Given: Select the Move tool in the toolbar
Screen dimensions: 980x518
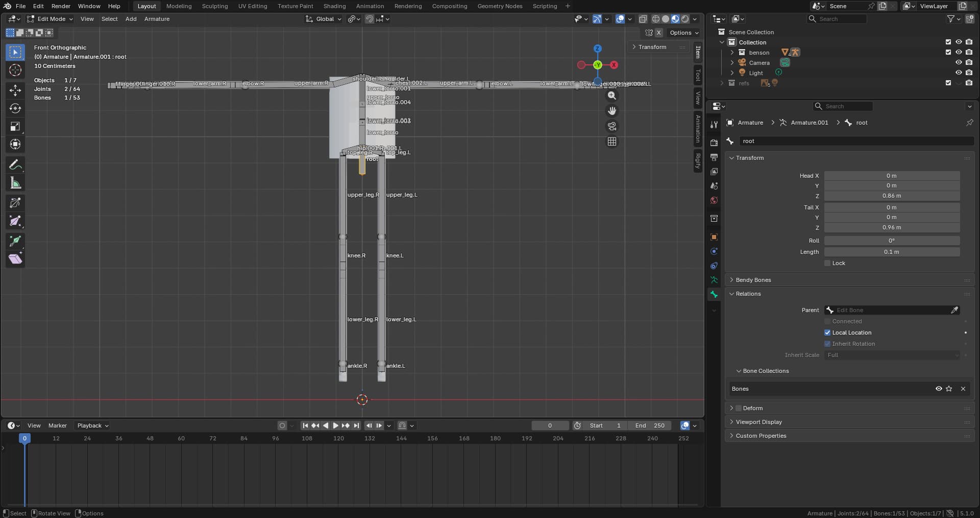Looking at the screenshot, I should coord(15,90).
